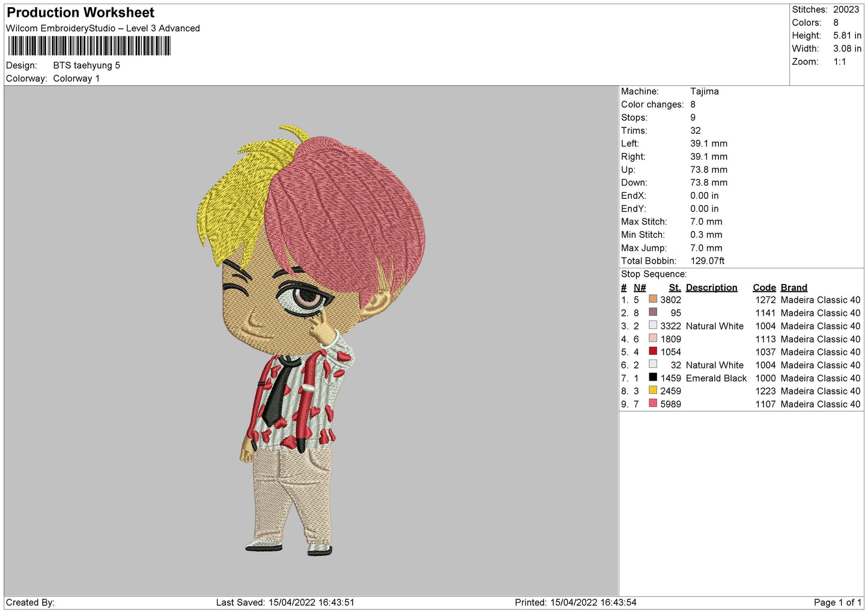Click the barcode under the worksheet title
This screenshot has height=613, width=868.
coord(90,46)
